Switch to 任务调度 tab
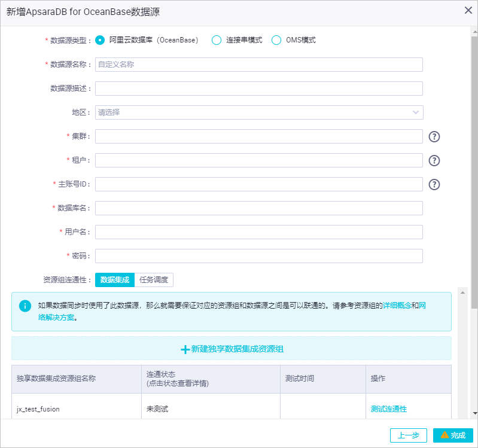 pos(154,280)
